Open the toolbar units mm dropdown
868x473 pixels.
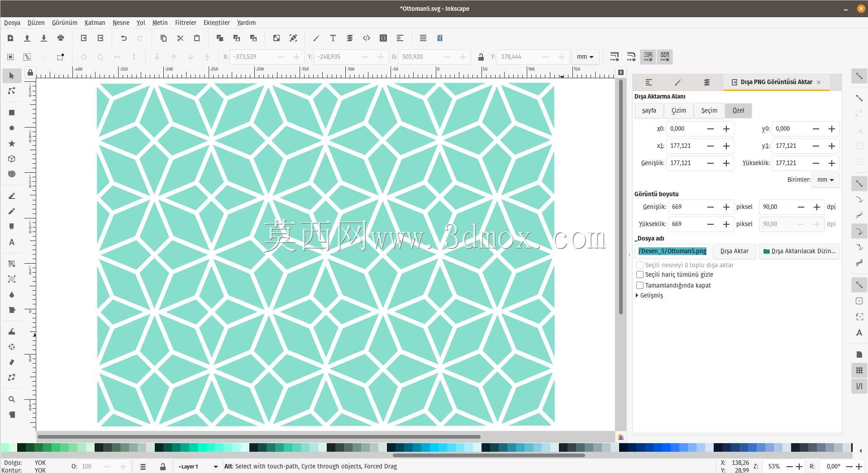coord(585,57)
